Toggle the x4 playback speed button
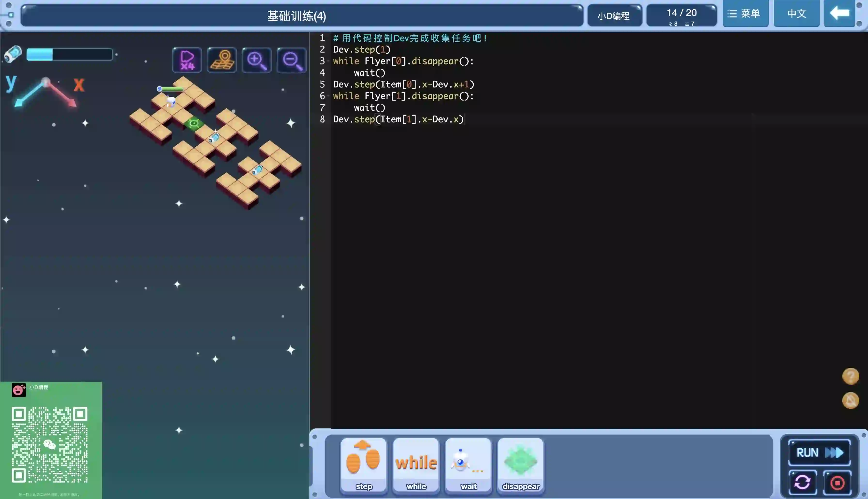Viewport: 868px width, 499px height. coord(187,60)
